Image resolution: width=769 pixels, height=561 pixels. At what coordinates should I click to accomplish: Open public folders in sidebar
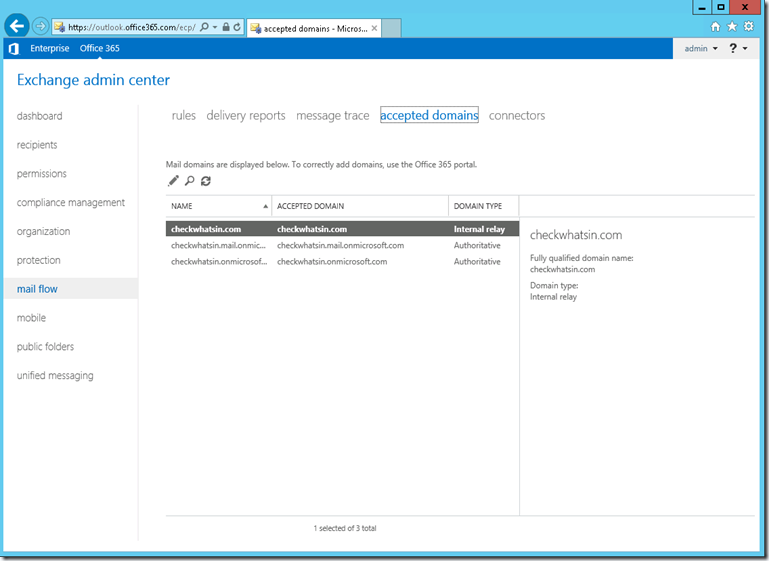(x=45, y=347)
